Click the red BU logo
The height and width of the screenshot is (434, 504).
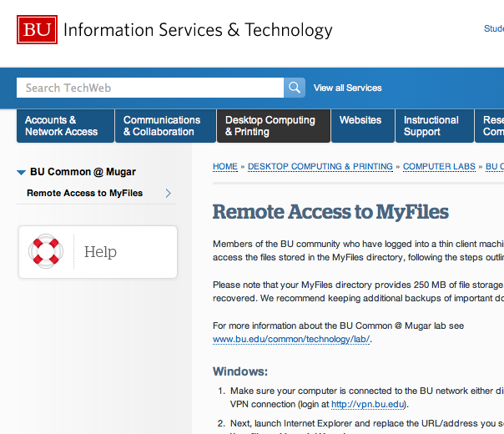(x=37, y=29)
